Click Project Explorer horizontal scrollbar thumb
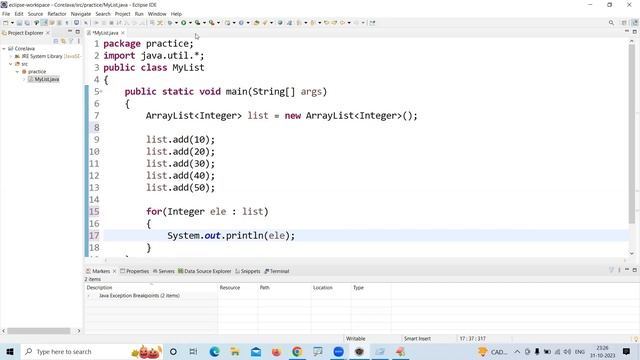Image resolution: width=640 pixels, height=360 pixels. (x=38, y=331)
